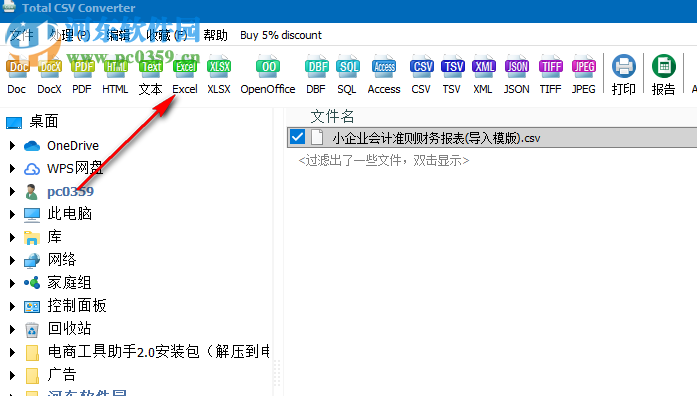Click the Buy 5% discount menu item

[x=281, y=35]
